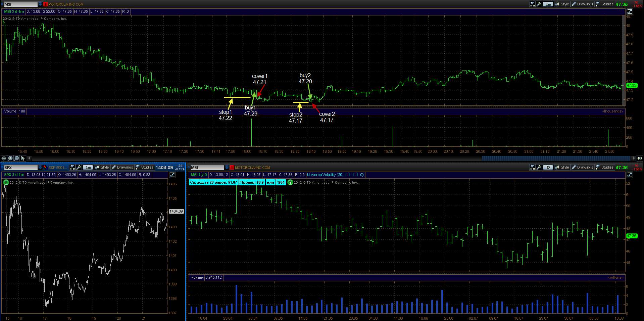This screenshot has height=321, width=644.
Task: Click UniversalVolatility study label
Action: (335, 175)
